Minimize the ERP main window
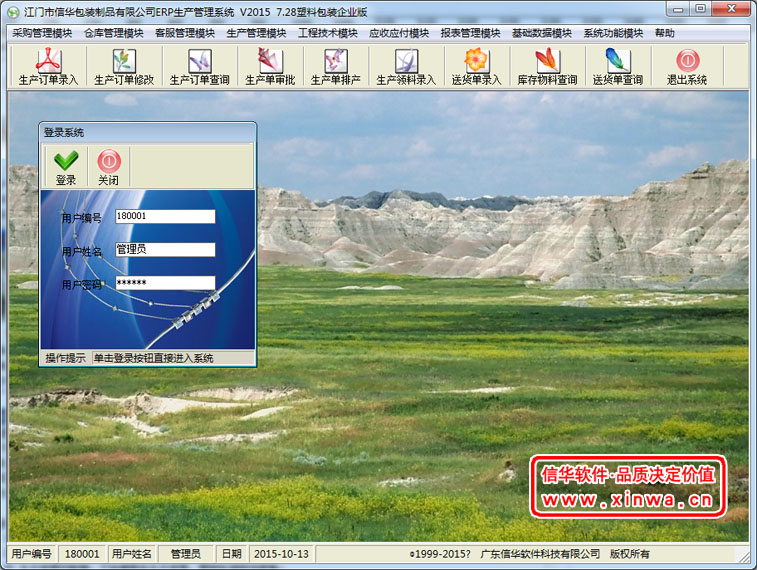757x570 pixels. 677,9
